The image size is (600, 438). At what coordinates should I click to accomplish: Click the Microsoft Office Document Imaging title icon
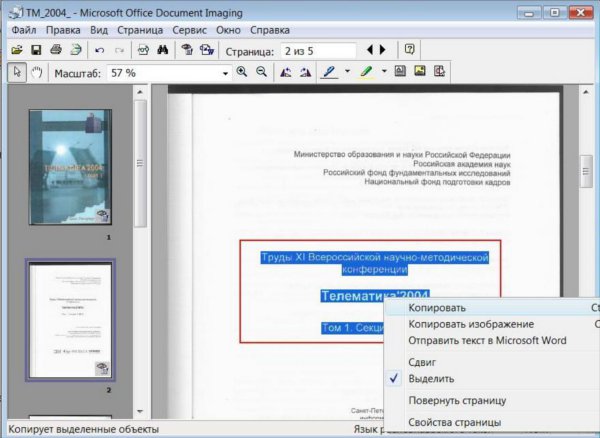pos(15,13)
